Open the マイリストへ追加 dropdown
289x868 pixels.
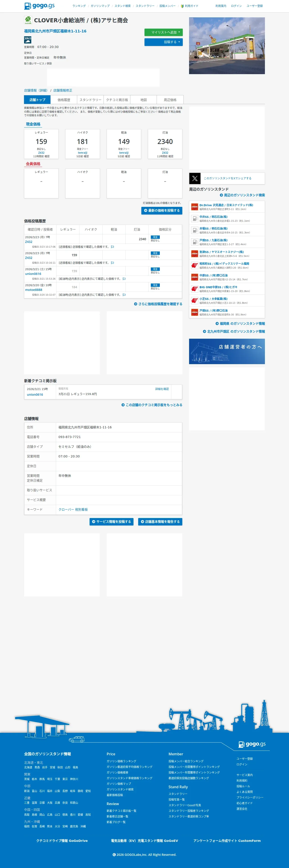click(163, 32)
